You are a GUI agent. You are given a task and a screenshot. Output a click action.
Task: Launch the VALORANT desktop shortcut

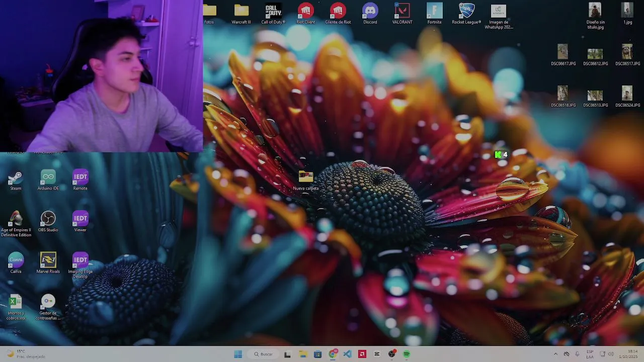coord(402,14)
